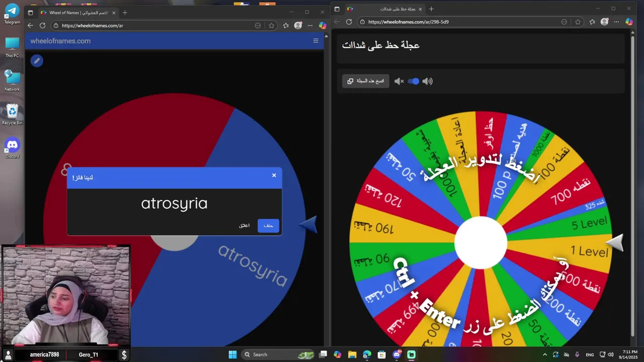
Task: Open the Discord desktop shortcut
Action: tap(12, 148)
